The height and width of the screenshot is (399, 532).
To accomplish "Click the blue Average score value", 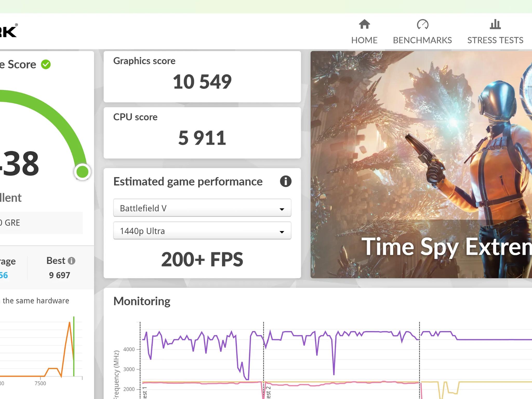I will click(x=4, y=275).
